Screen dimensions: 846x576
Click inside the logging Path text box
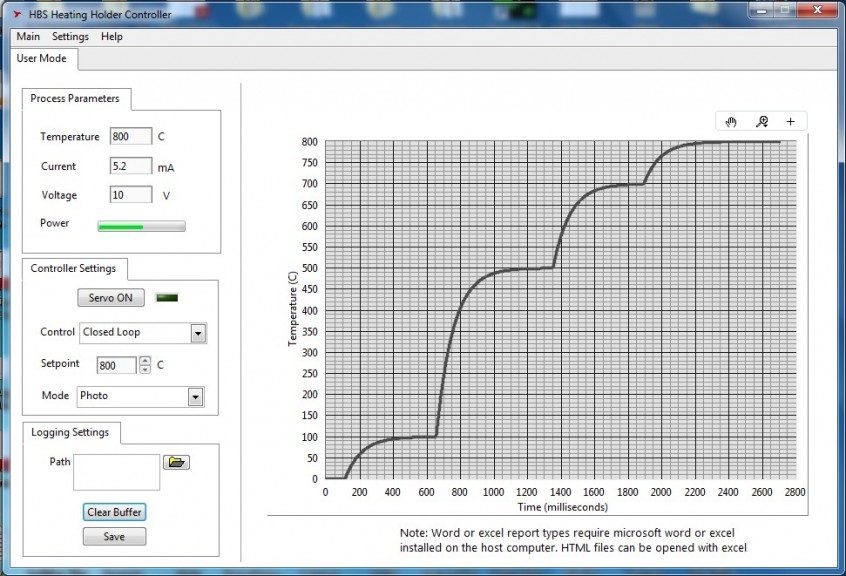(x=116, y=472)
